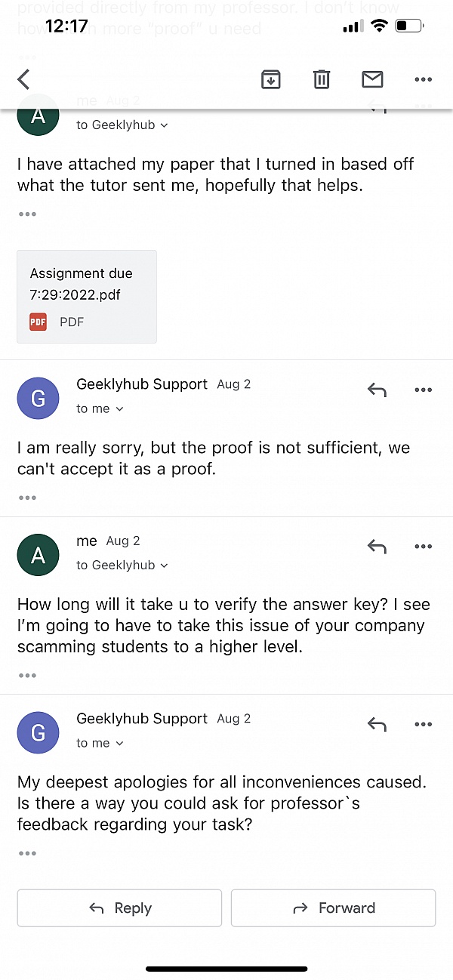Show trimmed content under 'hopefully that helps'
Screen dimensions: 453x980
(27, 214)
